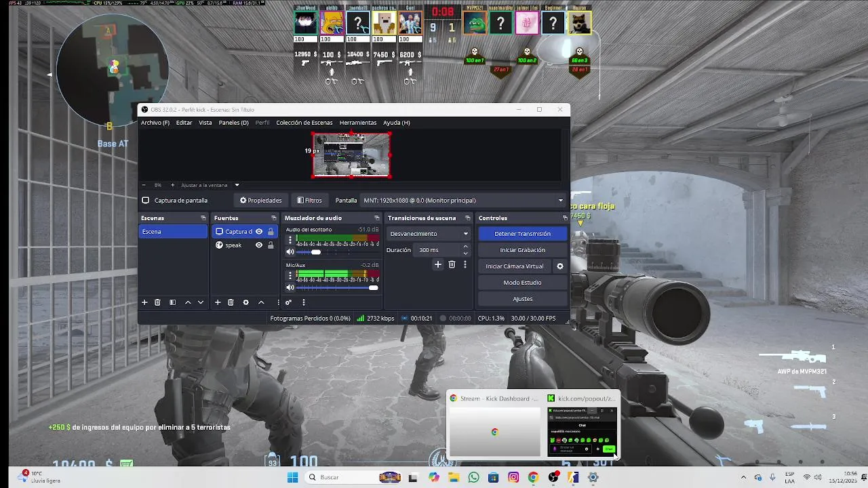The height and width of the screenshot is (488, 868).
Task: Decrease transition duration with down arrow
Action: [x=465, y=253]
